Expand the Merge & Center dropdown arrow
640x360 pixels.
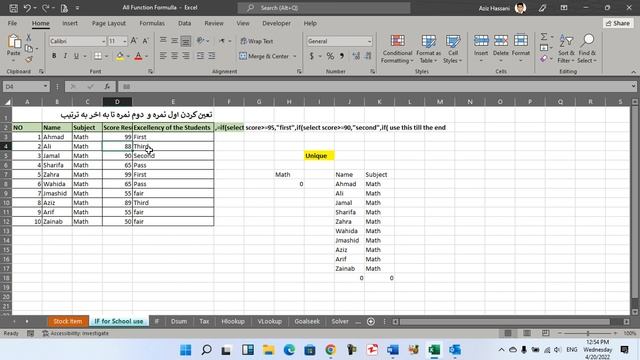(295, 56)
